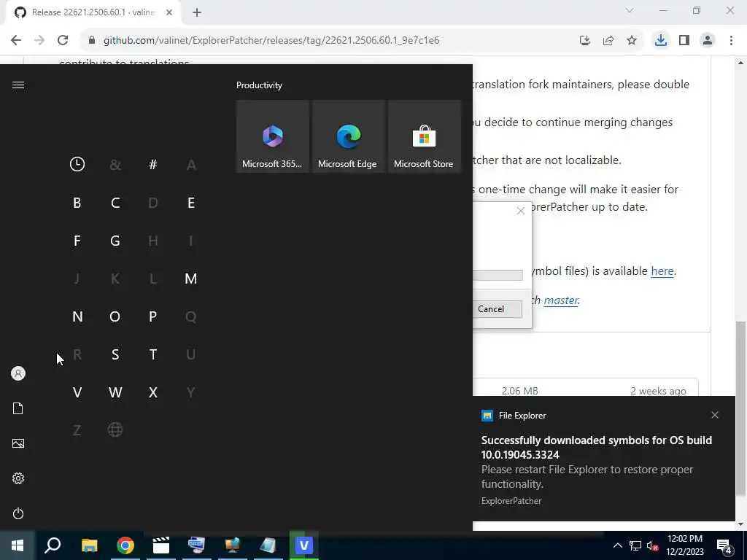The width and height of the screenshot is (747, 560).
Task: Open a new Chrome tab
Action: (197, 13)
